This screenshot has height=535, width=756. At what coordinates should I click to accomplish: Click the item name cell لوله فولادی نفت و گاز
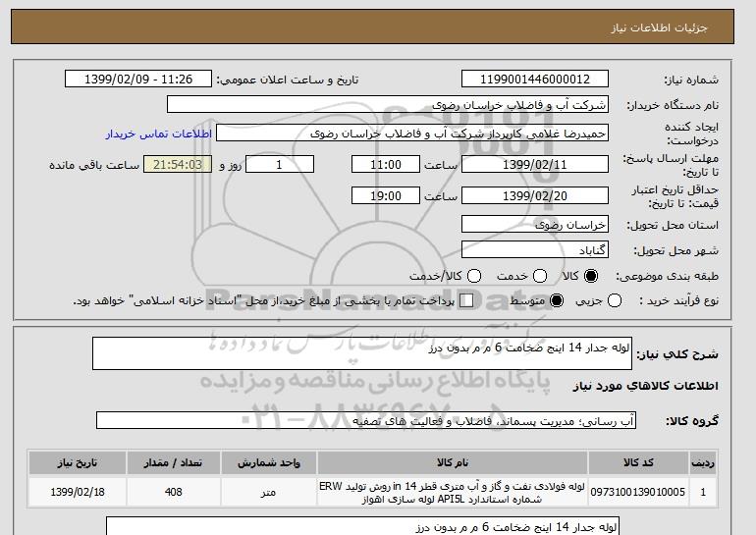click(453, 492)
